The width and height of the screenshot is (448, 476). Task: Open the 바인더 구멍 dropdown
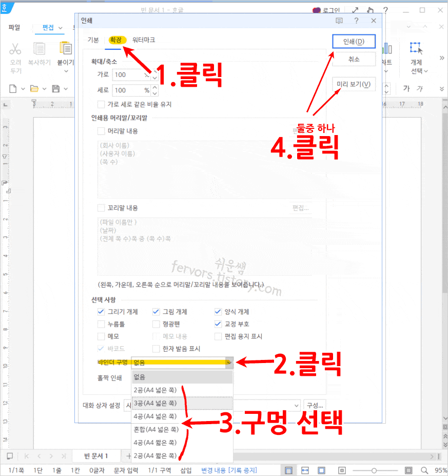click(x=229, y=362)
